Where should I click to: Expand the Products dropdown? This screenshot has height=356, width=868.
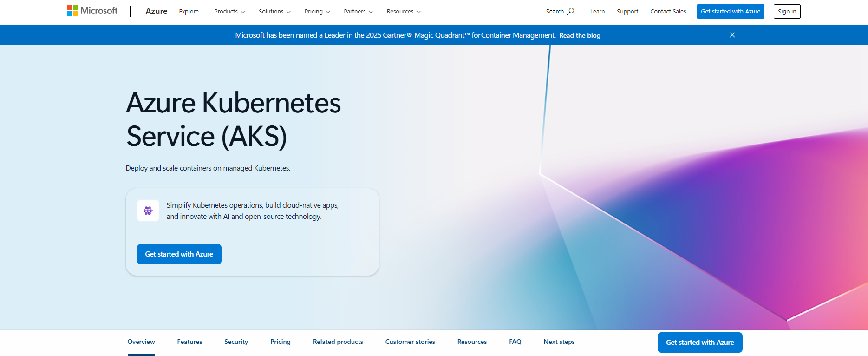229,12
